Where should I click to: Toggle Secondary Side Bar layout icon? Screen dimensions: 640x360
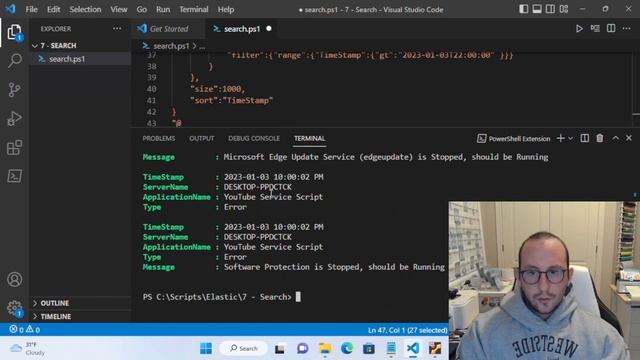(550, 9)
